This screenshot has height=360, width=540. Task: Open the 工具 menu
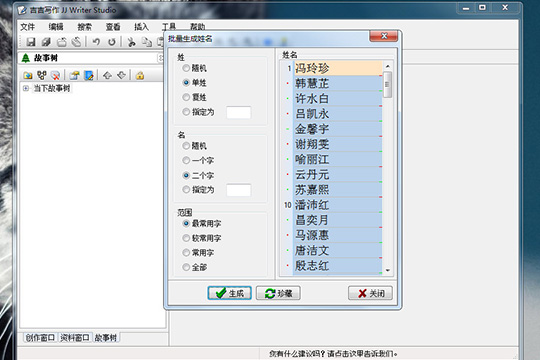pyautogui.click(x=169, y=27)
